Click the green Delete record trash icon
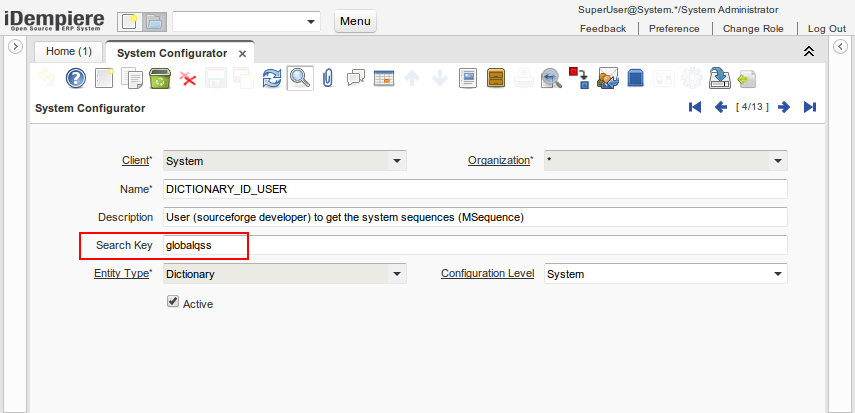 pyautogui.click(x=159, y=78)
